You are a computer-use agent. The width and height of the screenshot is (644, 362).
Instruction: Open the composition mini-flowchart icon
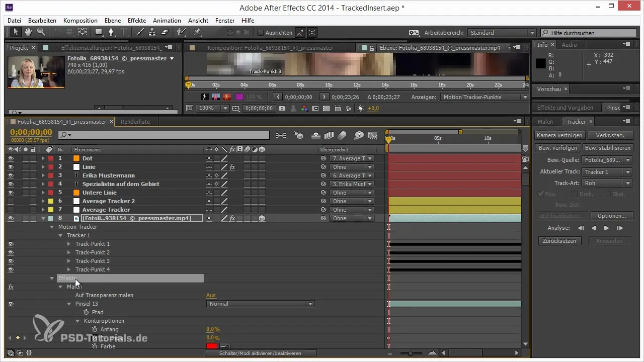tap(281, 135)
